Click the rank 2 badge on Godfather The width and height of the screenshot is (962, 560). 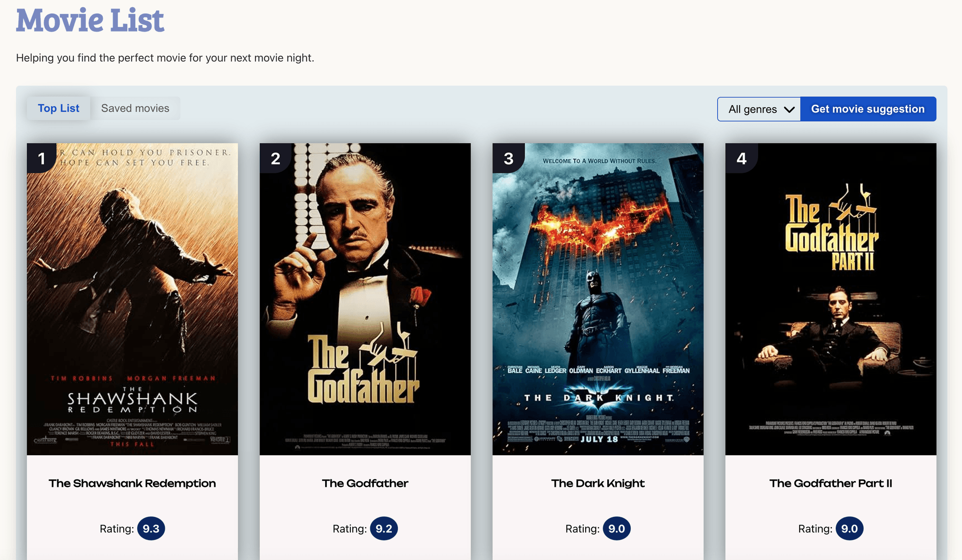[275, 158]
